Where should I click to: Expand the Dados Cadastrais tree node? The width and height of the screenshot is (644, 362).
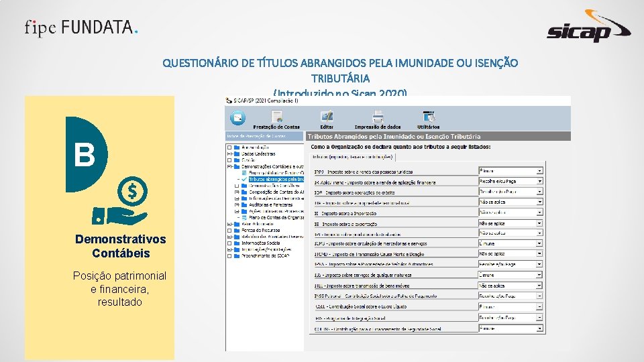(x=229, y=154)
